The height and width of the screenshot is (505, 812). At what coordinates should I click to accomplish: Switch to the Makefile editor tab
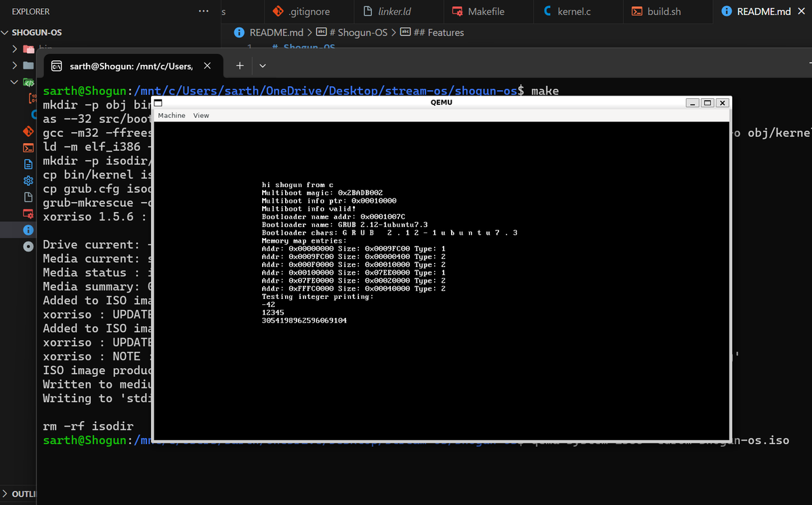coord(488,12)
